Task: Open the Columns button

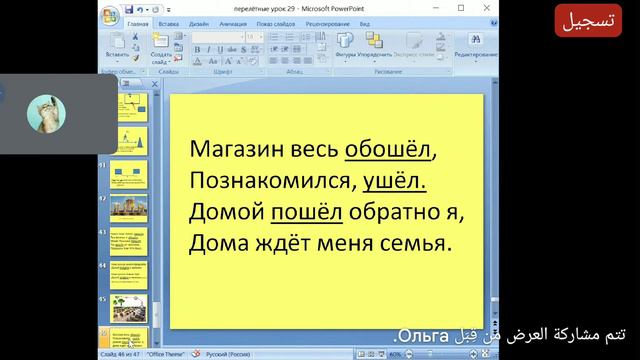Action: click(298, 49)
